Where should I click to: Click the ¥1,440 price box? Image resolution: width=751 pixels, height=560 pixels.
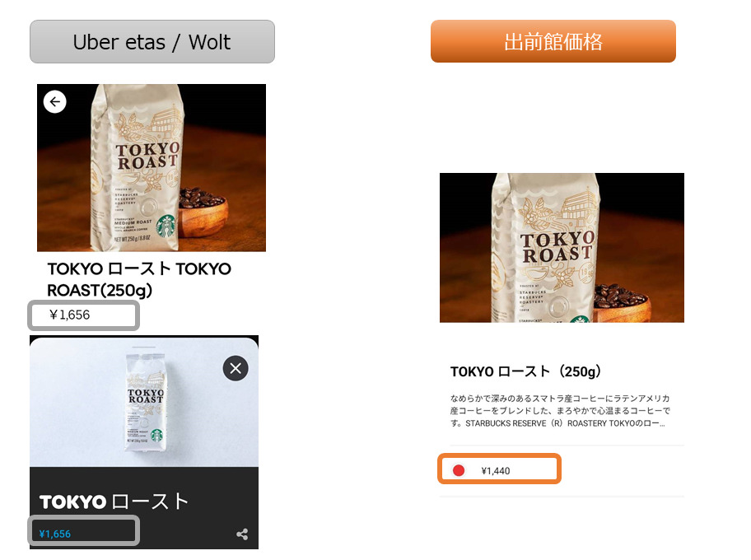tap(499, 469)
